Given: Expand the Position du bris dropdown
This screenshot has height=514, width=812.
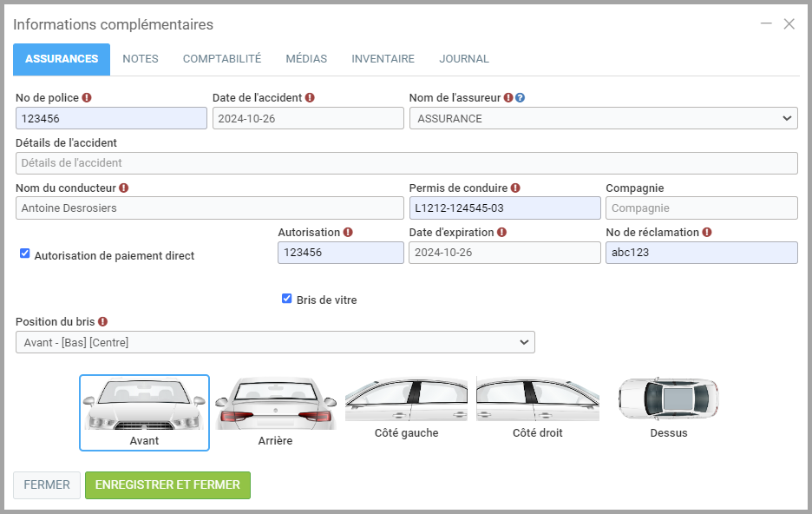Looking at the screenshot, I should pos(275,342).
